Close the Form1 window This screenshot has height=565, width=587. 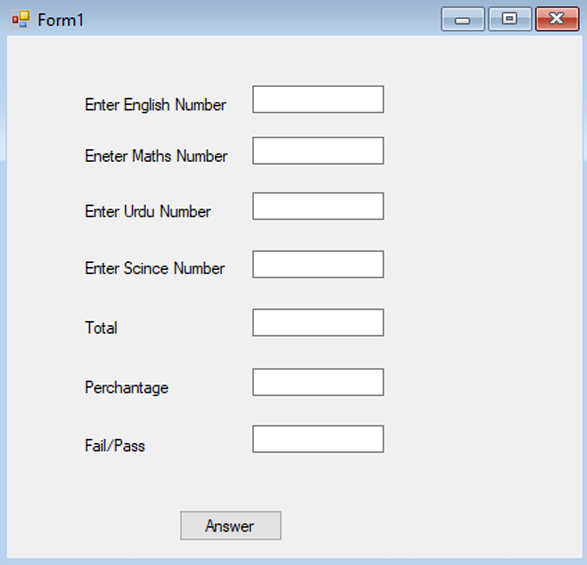(x=557, y=19)
